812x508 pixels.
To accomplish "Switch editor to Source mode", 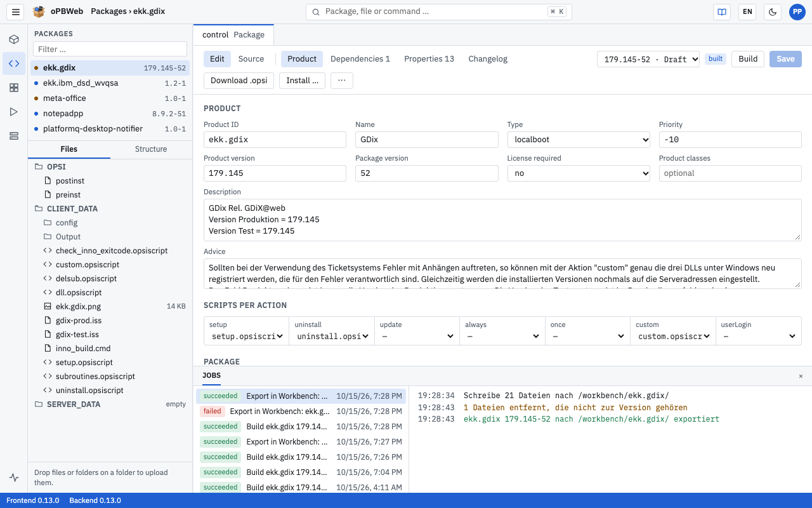I will click(251, 59).
